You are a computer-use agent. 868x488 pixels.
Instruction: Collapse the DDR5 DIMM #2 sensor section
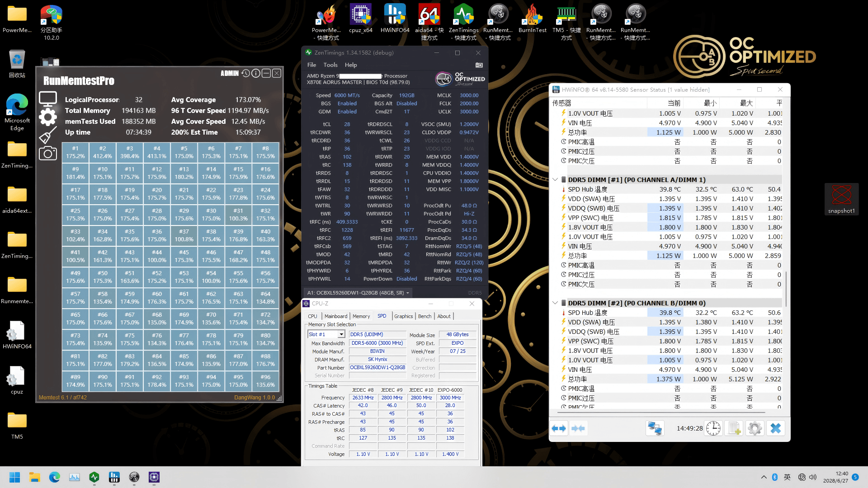tap(556, 303)
